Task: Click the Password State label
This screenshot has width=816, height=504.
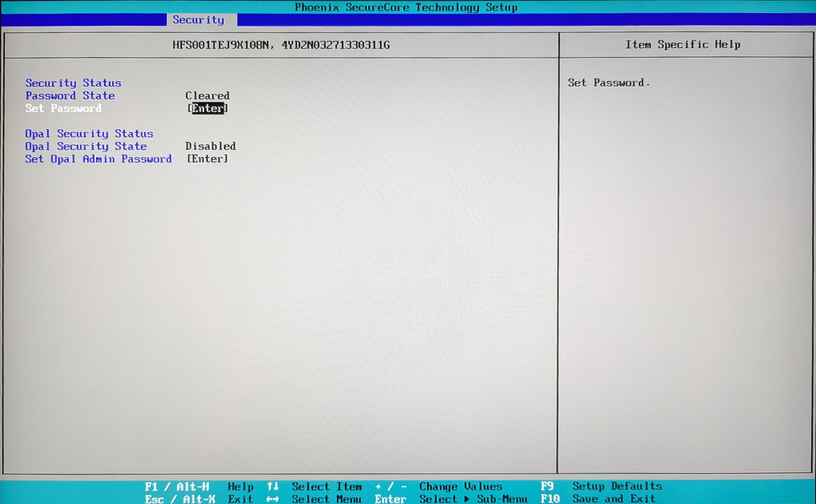Action: coord(70,96)
